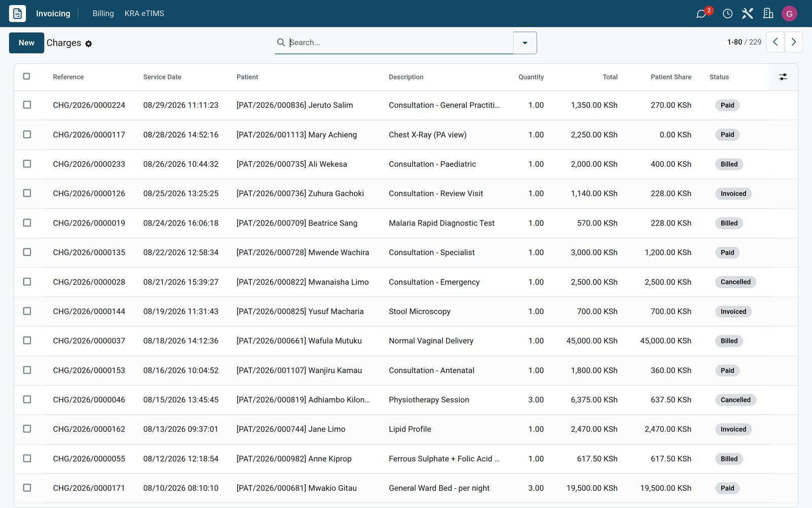Sort by Description column header
The width and height of the screenshot is (812, 508).
(406, 77)
